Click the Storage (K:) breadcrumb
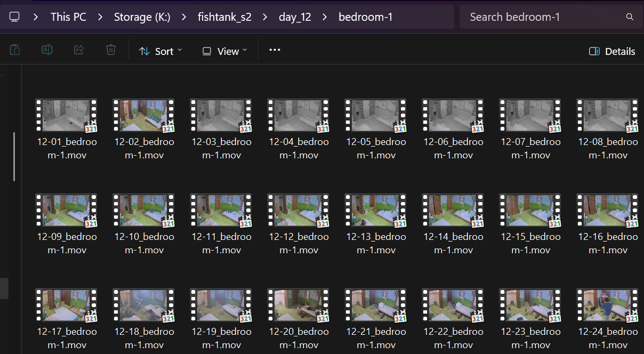The image size is (644, 354). (142, 17)
